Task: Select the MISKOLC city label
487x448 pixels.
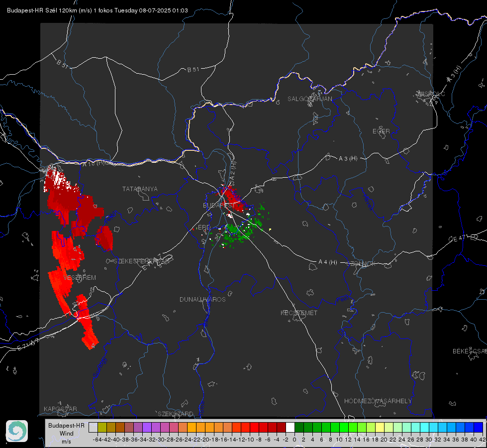Action: [x=431, y=94]
